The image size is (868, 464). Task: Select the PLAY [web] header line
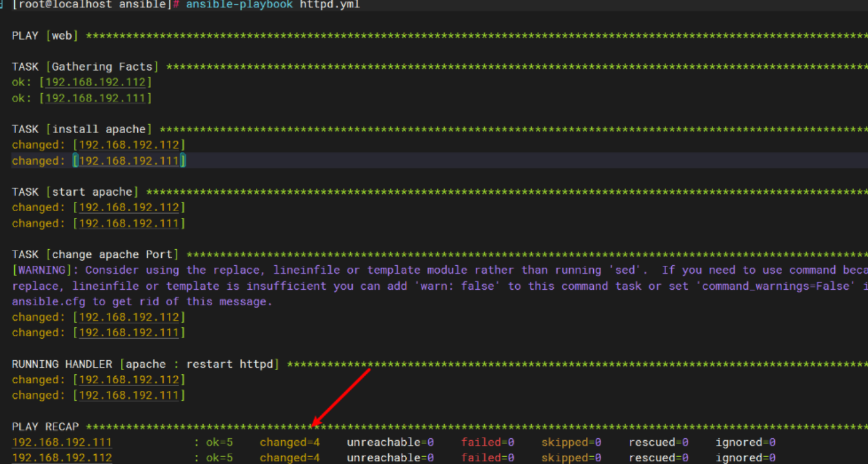45,36
